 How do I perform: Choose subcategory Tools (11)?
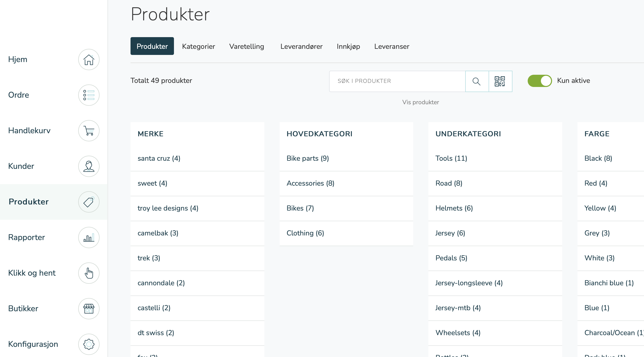tap(495, 158)
